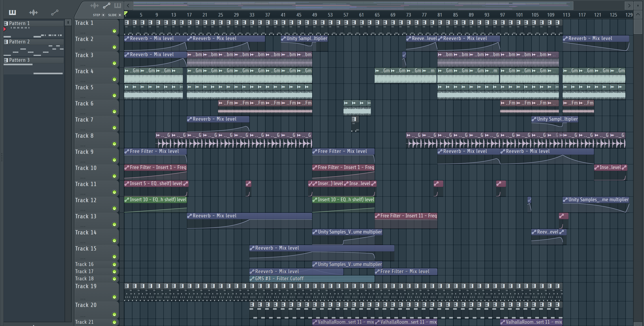Click the vertical playlist scrollbar handle
The height and width of the screenshot is (326, 644).
click(x=638, y=26)
